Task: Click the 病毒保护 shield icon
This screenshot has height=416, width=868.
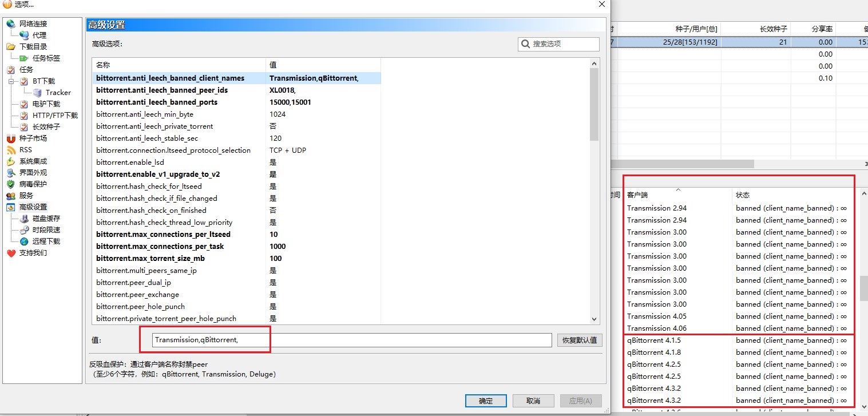Action: click(10, 184)
